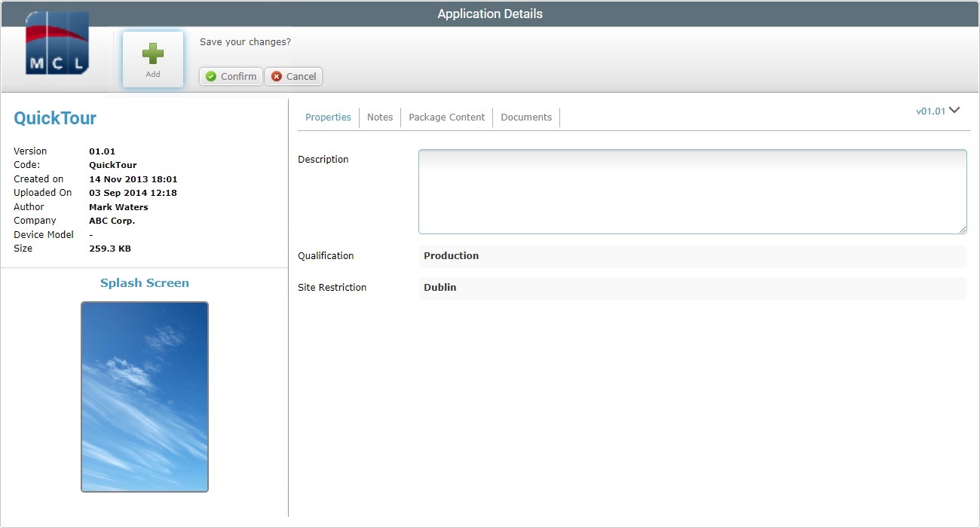Expand the version selector chevron
Viewport: 980px width, 528px height.
pos(954,110)
